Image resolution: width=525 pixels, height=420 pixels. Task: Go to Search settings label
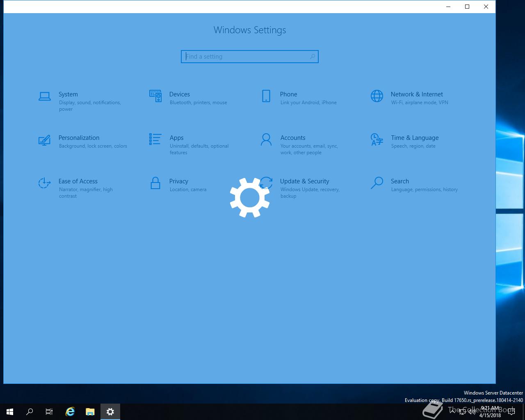click(x=400, y=181)
